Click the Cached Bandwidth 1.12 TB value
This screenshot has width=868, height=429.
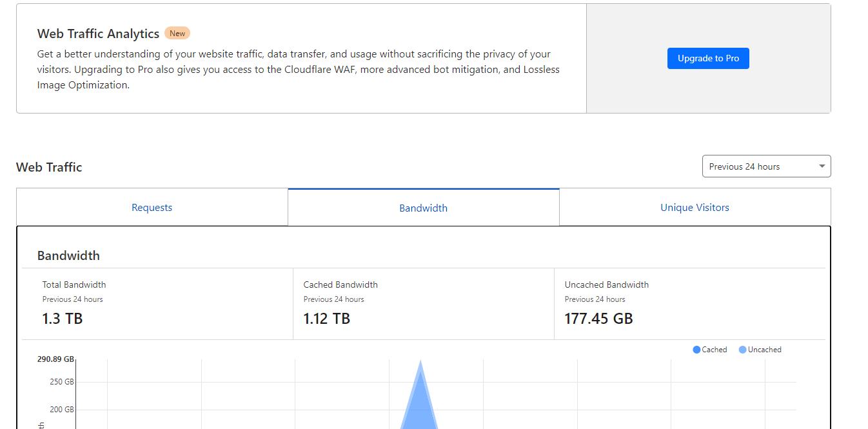tap(327, 319)
